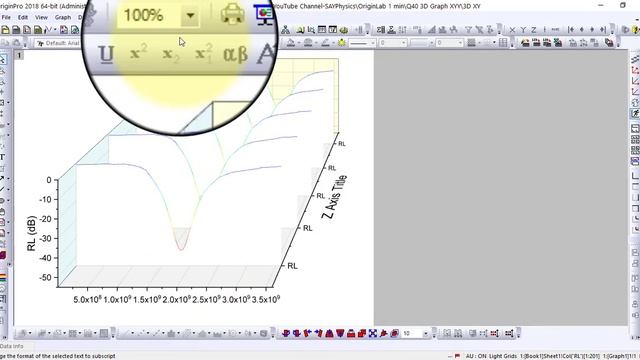Viewport: 640px width, 360px height.
Task: Select the Text tool (T) in left toolbar
Action: 2,157
